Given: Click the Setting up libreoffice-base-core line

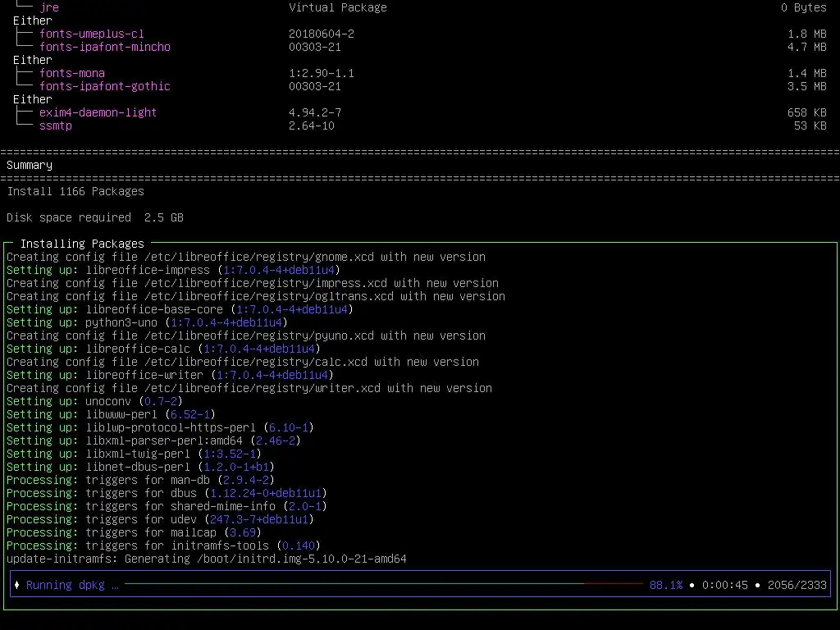Looking at the screenshot, I should 180,309.
